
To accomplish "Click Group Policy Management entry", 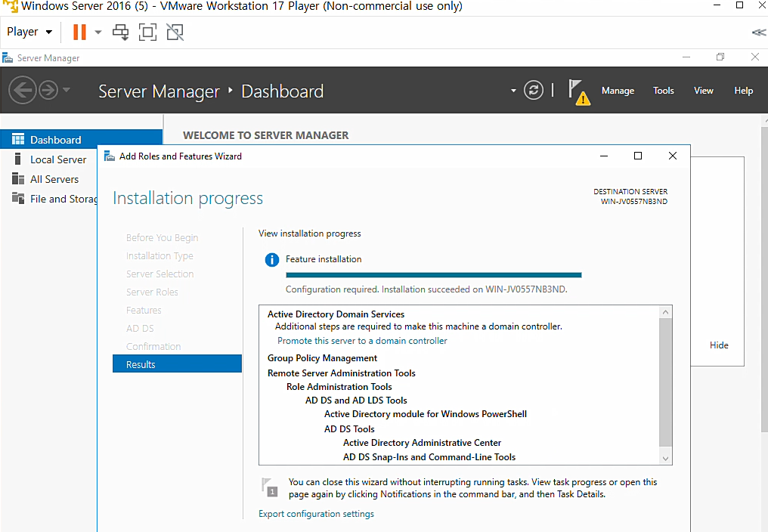I will tap(322, 358).
